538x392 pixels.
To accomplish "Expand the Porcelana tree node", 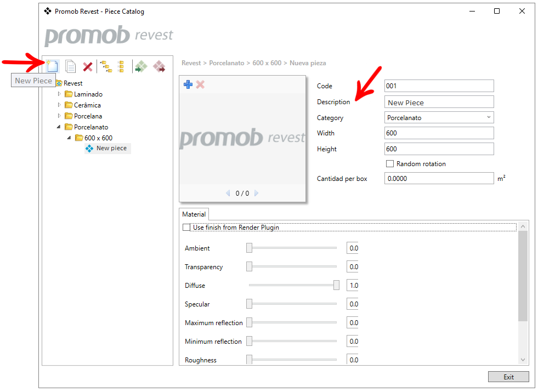I will 59,116.
